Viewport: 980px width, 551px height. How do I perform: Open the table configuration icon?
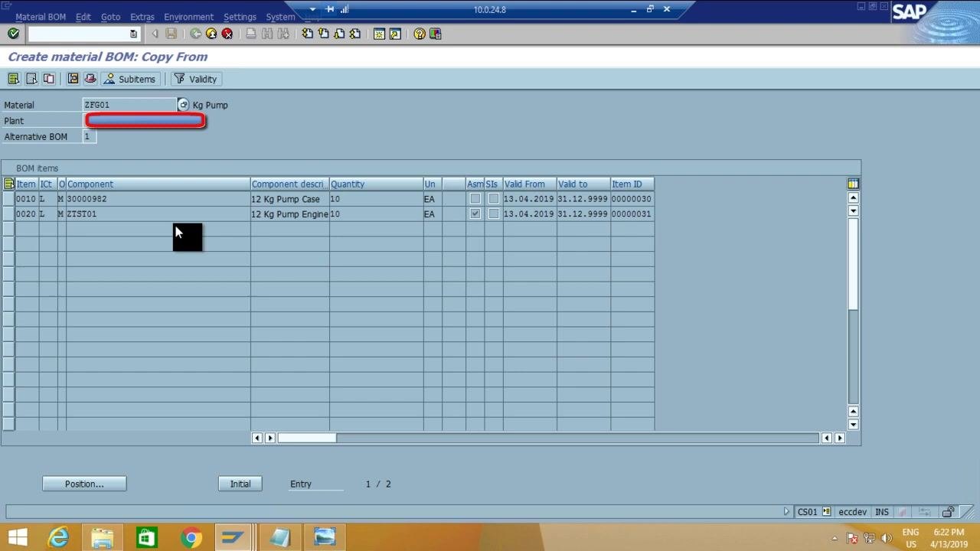tap(853, 184)
